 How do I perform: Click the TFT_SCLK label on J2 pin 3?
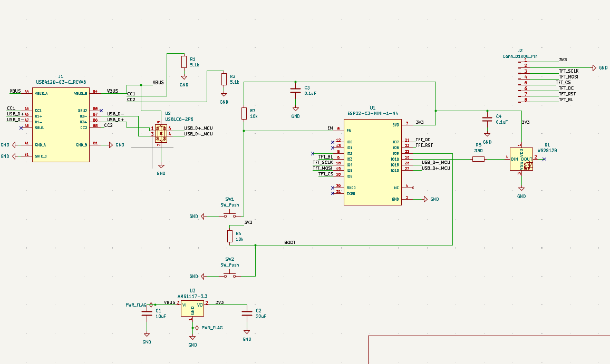569,71
